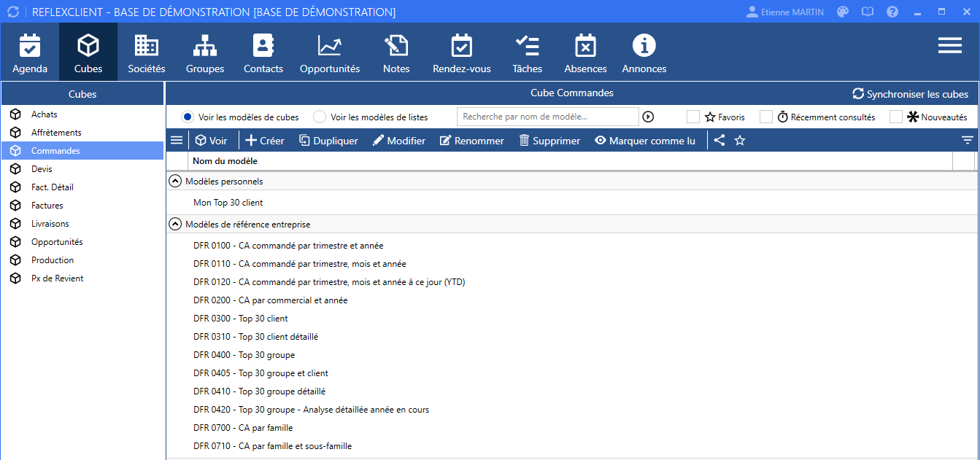Viewport: 980px width, 460px height.
Task: Select DFR 0200 CA par commercial et année
Action: tap(571, 300)
